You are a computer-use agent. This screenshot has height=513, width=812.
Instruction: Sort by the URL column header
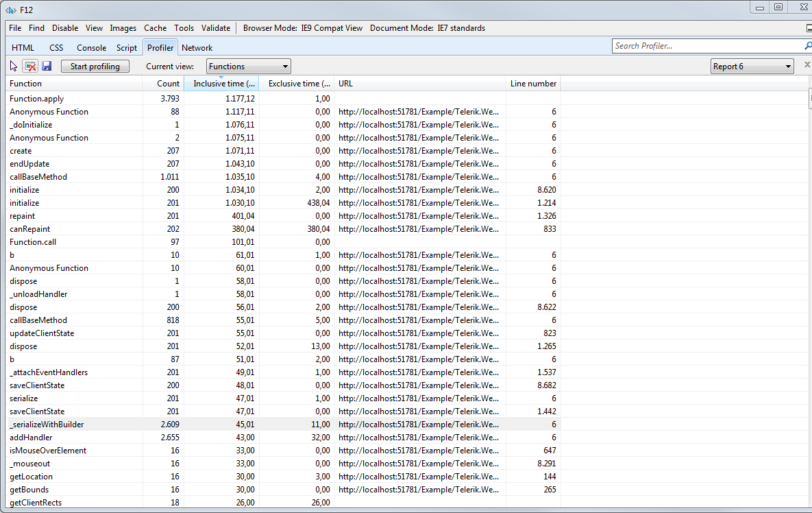419,84
